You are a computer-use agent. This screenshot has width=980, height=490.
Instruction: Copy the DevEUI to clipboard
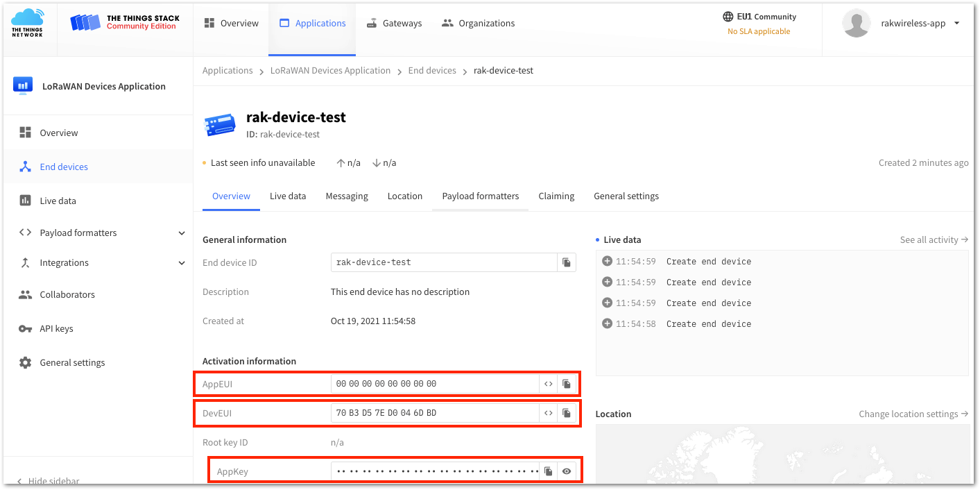point(567,413)
